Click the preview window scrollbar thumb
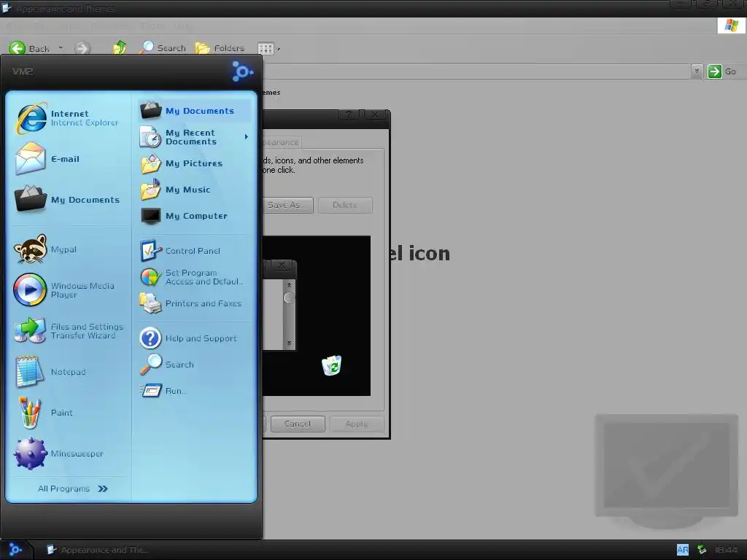This screenshot has height=560, width=747. tap(289, 298)
